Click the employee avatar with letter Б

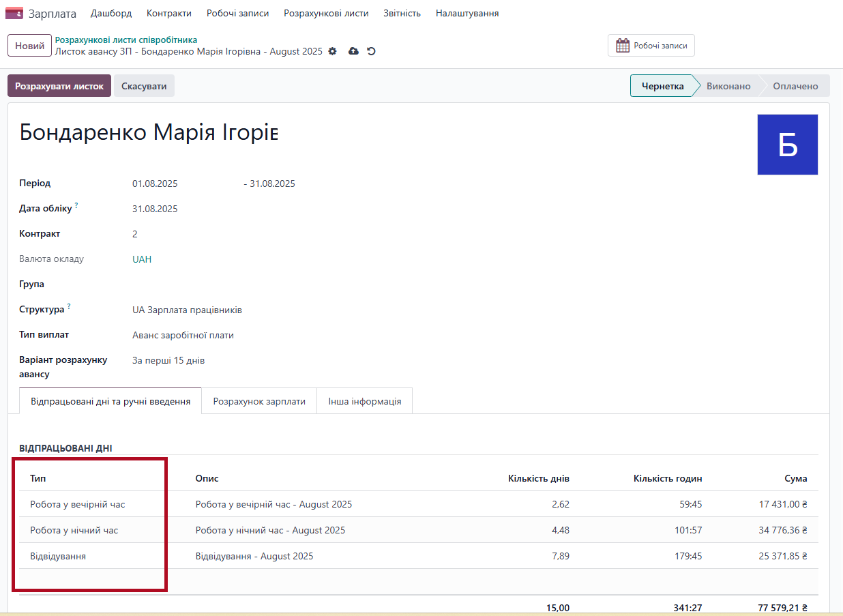[787, 145]
